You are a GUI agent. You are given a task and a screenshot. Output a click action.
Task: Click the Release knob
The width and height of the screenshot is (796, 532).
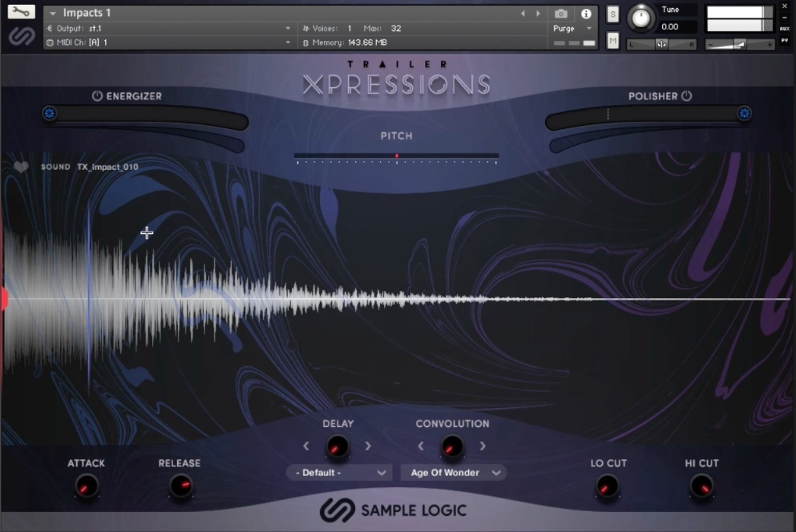tap(180, 486)
